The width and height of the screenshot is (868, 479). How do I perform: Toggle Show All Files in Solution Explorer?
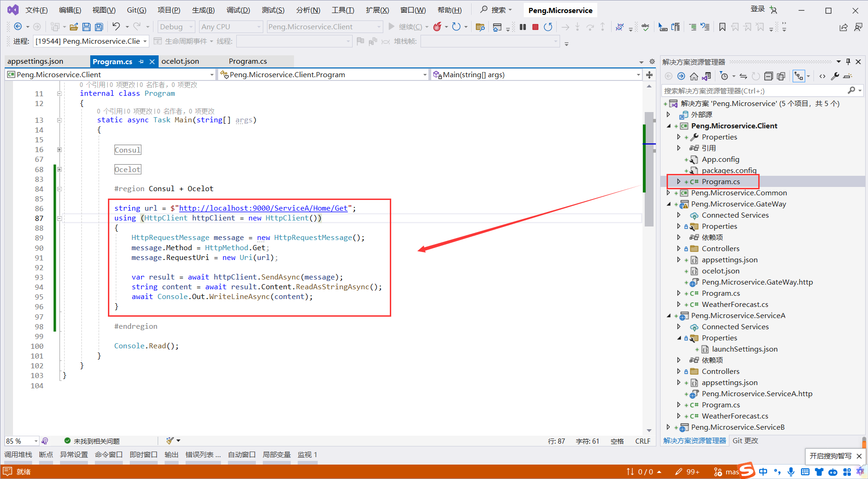(781, 76)
